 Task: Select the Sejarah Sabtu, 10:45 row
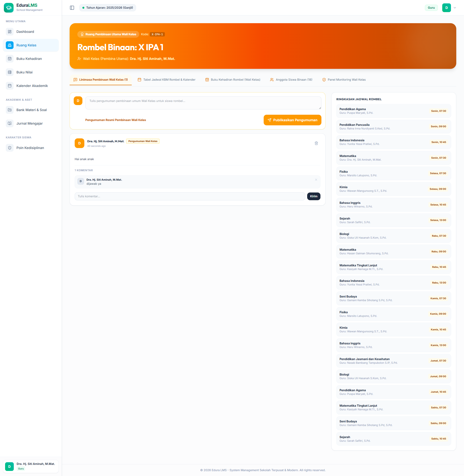(x=394, y=439)
